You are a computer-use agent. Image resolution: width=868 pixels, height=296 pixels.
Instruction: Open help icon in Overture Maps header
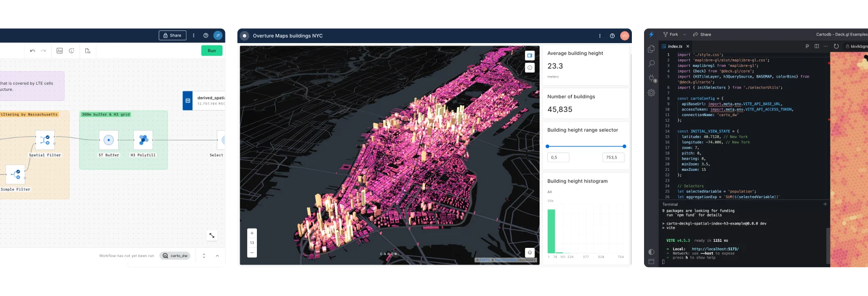[x=612, y=36]
